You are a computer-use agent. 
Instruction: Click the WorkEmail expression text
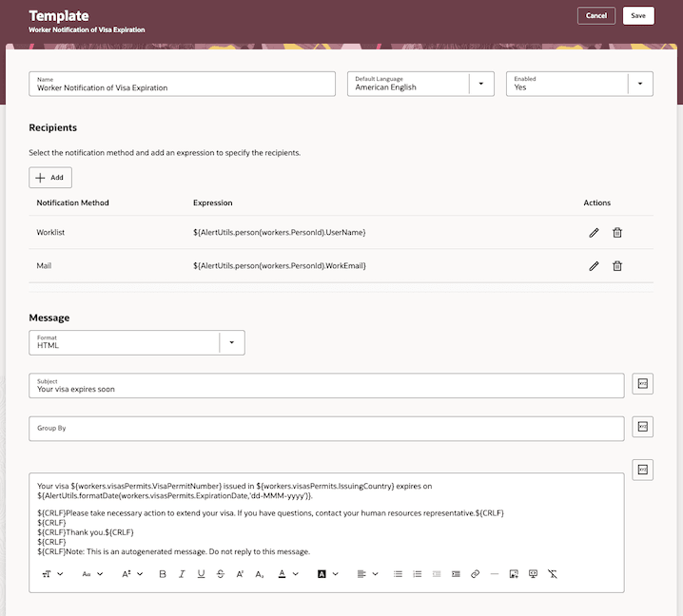coord(280,266)
